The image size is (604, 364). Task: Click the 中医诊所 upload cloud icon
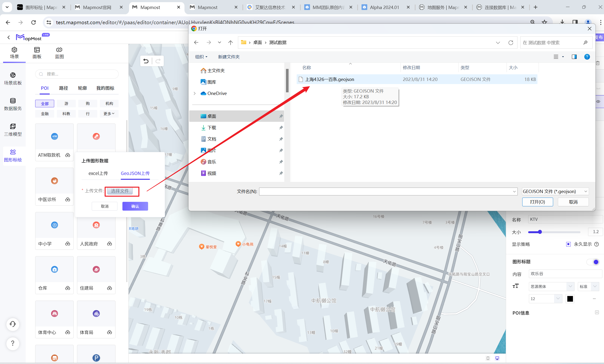(68, 199)
